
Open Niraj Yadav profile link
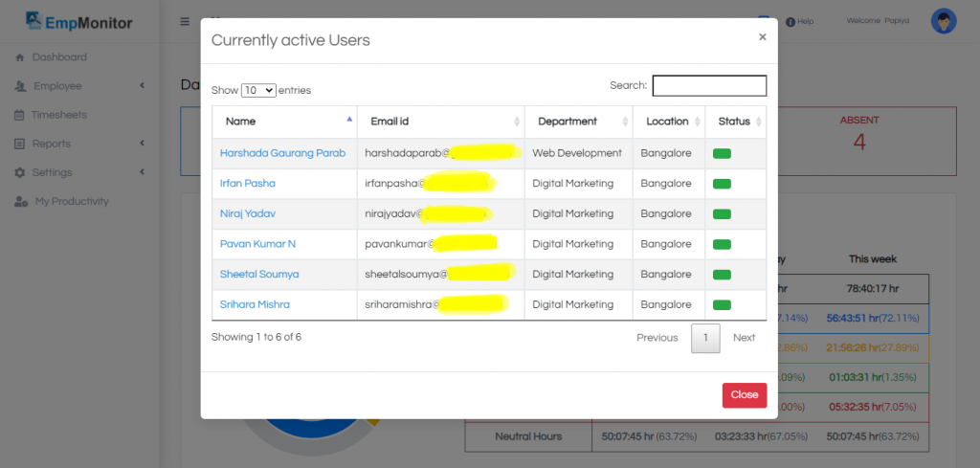248,213
